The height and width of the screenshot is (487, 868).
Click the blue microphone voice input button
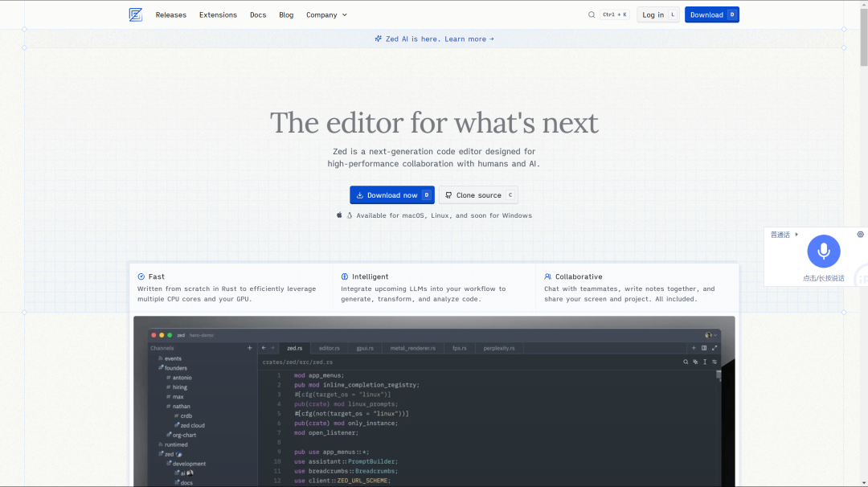pos(824,252)
